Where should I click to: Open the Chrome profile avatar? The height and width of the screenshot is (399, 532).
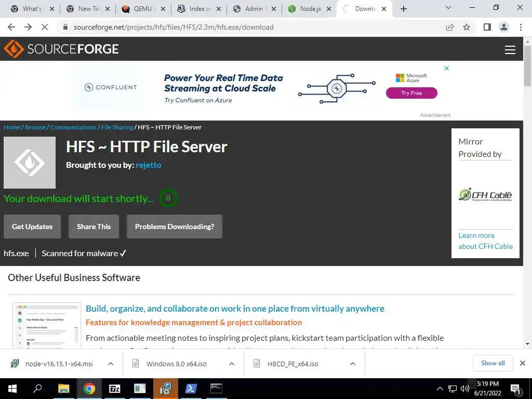(504, 27)
